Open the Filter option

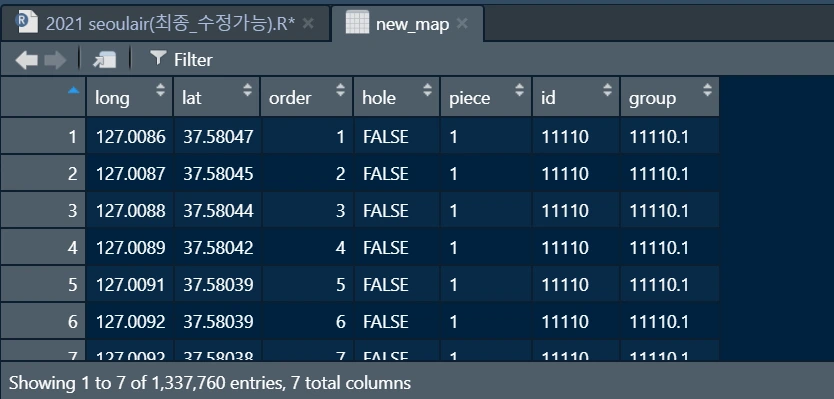[181, 60]
